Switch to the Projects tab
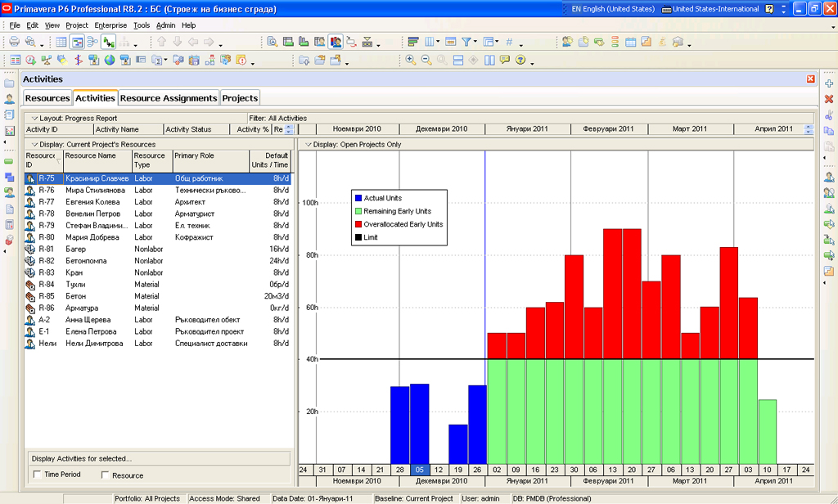 coord(240,98)
